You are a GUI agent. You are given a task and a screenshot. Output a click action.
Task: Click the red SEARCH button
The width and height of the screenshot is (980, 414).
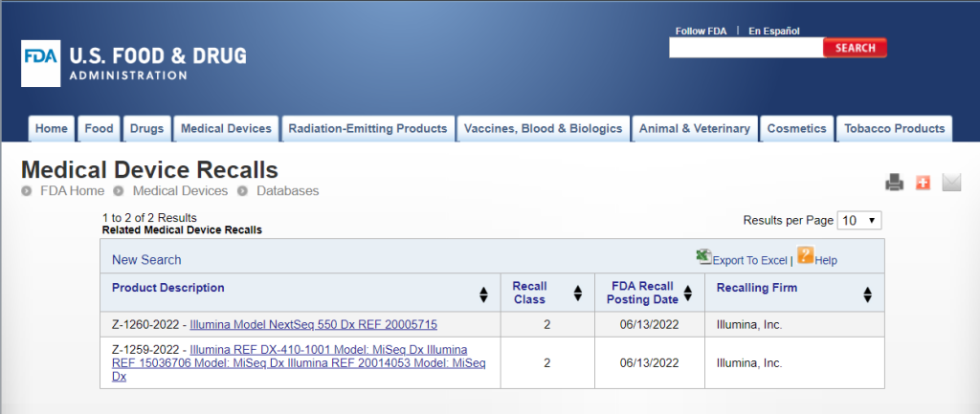[x=855, y=48]
